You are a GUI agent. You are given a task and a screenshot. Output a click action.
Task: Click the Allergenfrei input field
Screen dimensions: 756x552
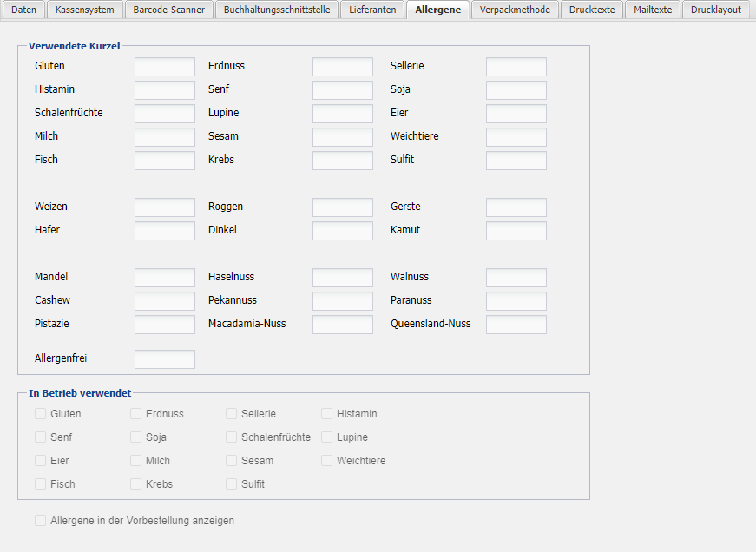(165, 359)
